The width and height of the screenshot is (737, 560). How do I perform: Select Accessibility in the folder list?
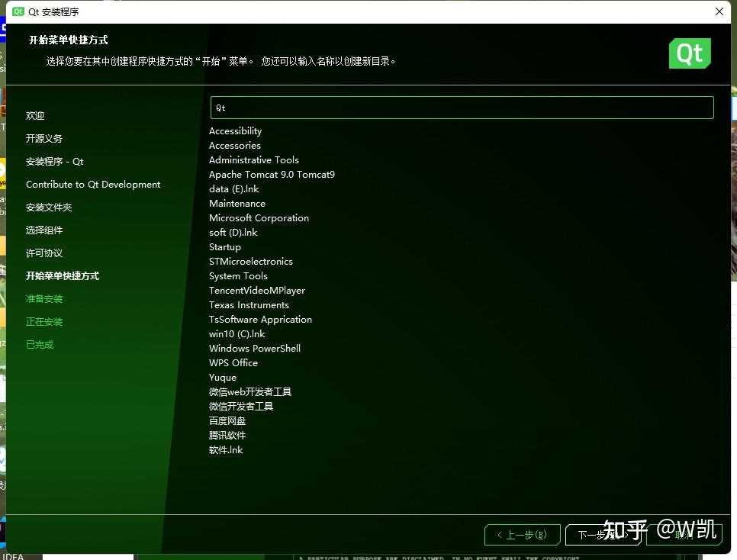[x=236, y=131]
